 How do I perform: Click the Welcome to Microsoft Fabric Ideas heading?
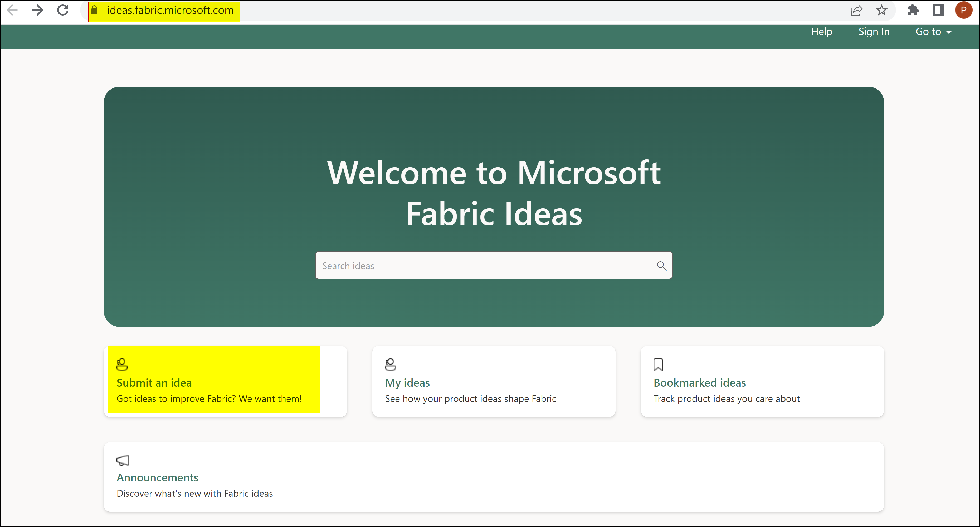(x=493, y=193)
